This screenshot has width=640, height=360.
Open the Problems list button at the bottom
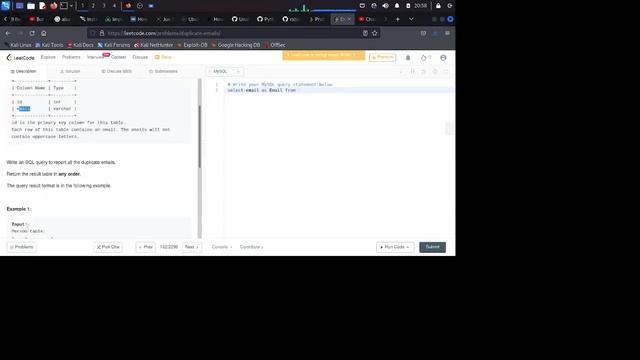point(22,247)
